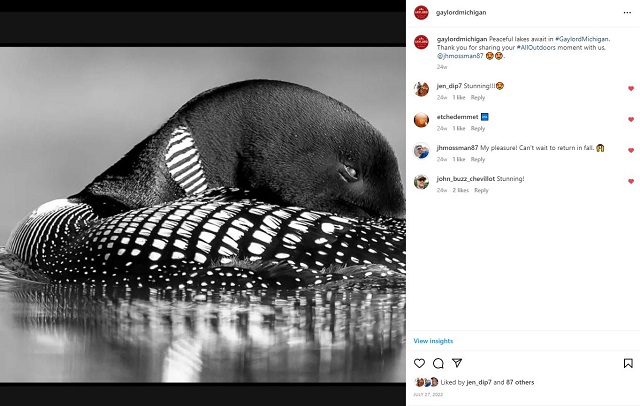Save post with the bookmark icon
Image resolution: width=640 pixels, height=406 pixels.
pyautogui.click(x=628, y=363)
